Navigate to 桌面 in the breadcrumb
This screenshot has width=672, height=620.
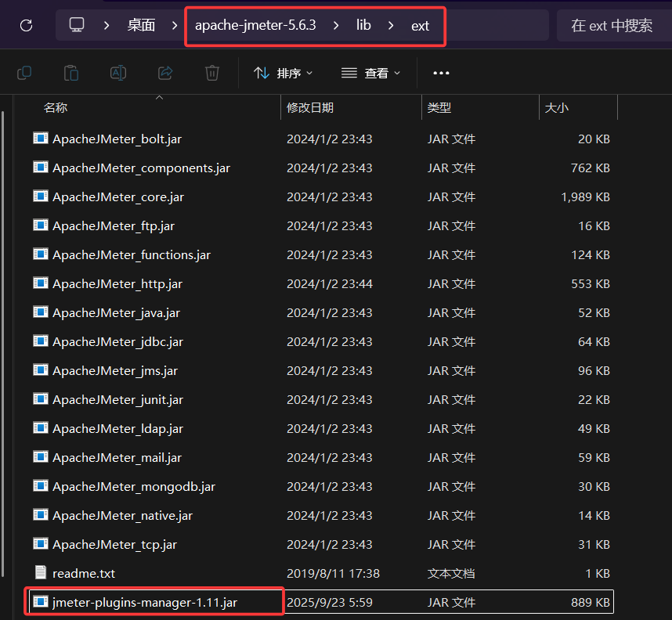pos(141,25)
